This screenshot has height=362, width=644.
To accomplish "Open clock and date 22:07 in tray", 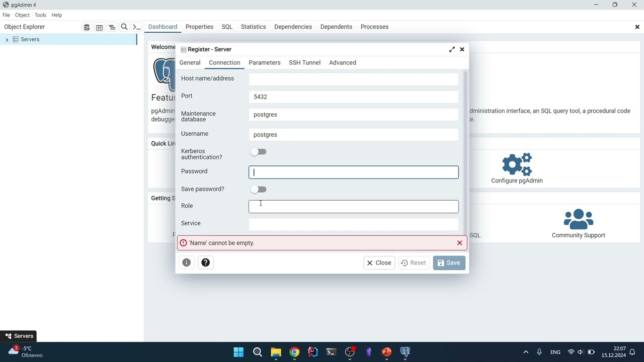I will [613, 352].
